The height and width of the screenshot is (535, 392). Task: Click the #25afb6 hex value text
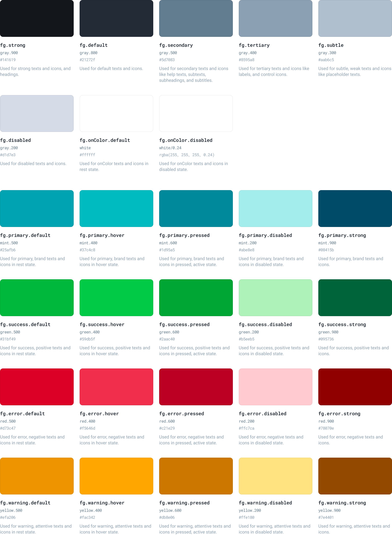point(8,250)
